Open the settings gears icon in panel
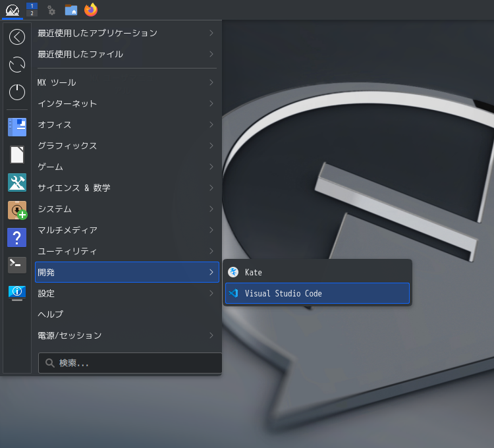This screenshot has height=448, width=494. pyautogui.click(x=51, y=11)
